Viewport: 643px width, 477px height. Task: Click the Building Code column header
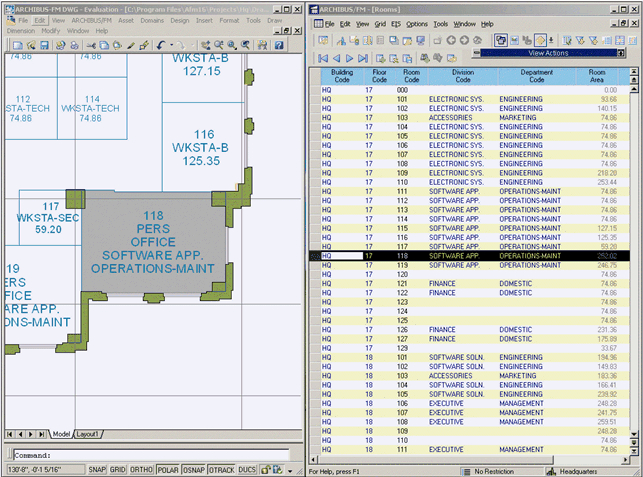pos(342,76)
